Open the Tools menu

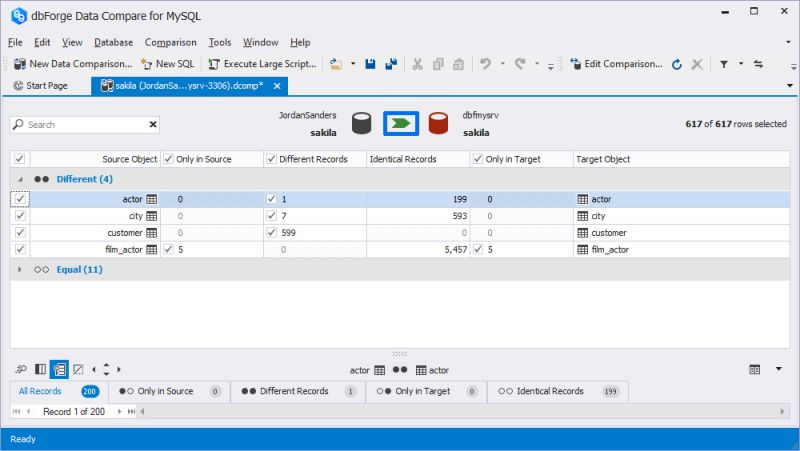tap(220, 42)
